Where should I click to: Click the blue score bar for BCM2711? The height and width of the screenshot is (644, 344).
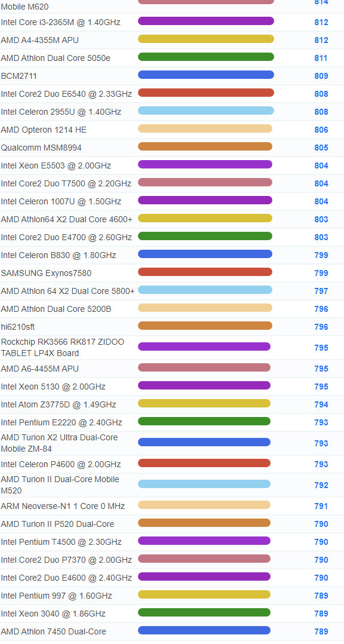[205, 75]
